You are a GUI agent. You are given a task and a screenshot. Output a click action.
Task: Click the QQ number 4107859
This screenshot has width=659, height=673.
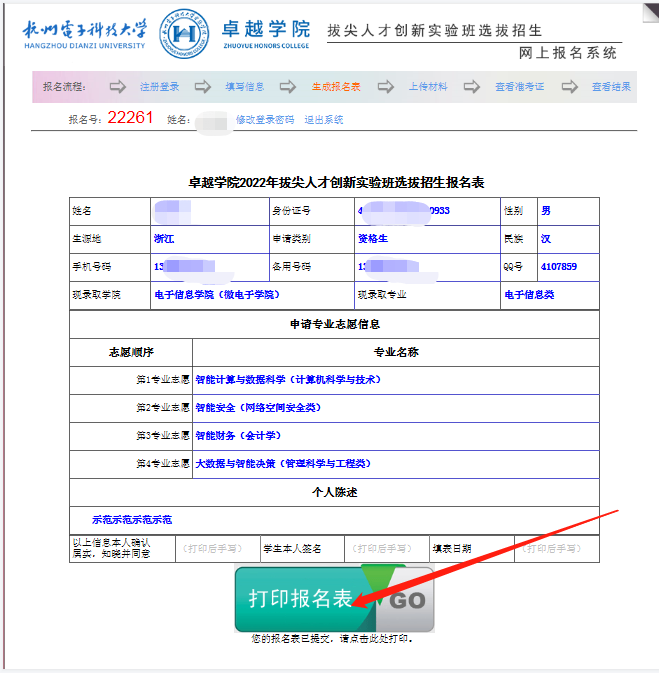point(559,267)
